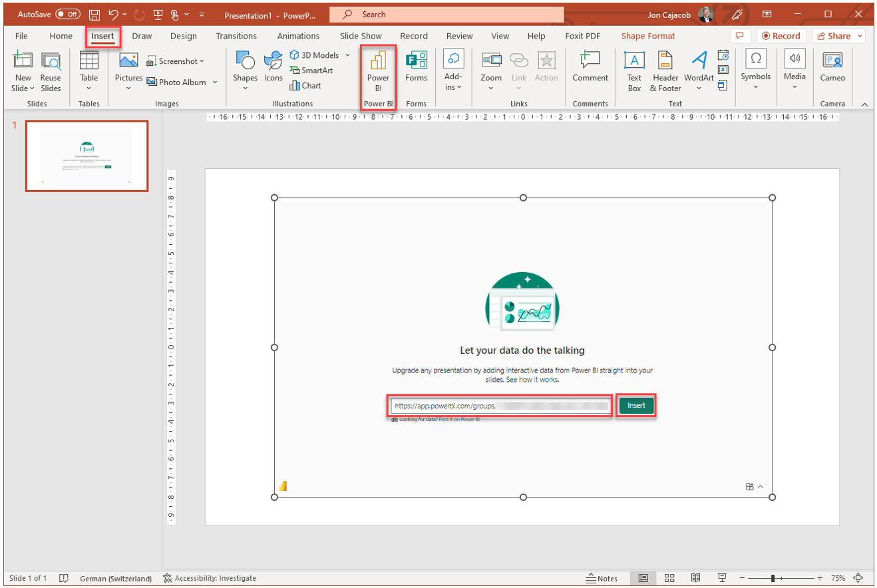Click the Share button

[839, 36]
